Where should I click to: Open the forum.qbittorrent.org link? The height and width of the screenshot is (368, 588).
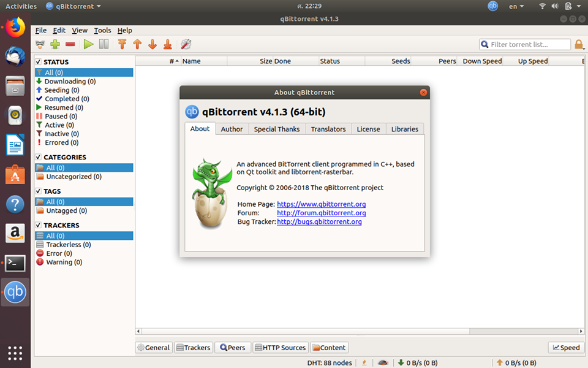(x=322, y=213)
